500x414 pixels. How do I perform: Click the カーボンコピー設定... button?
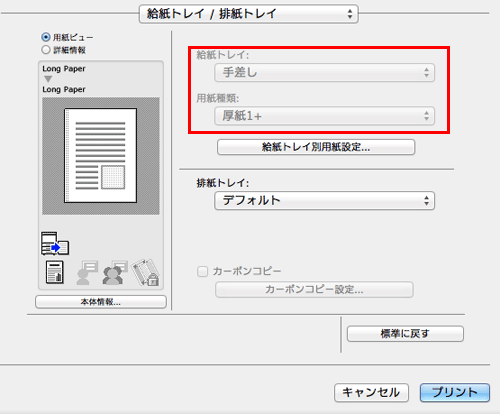314,289
